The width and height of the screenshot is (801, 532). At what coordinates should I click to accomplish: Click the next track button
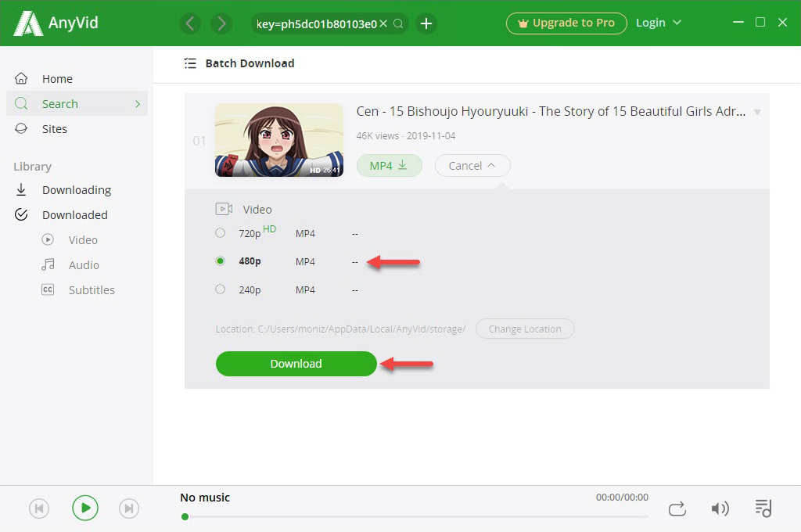pyautogui.click(x=129, y=509)
